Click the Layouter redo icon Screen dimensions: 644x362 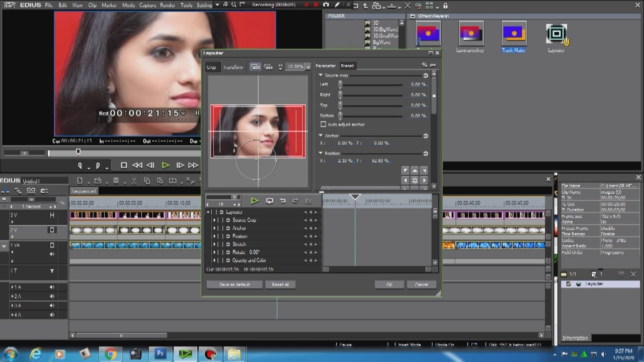click(x=295, y=201)
